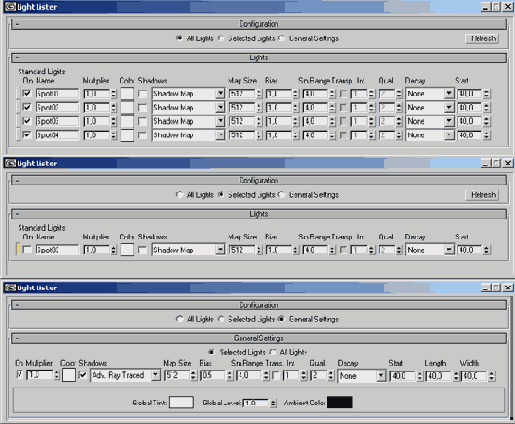Open the Decay dropdown for Spot01

pyautogui.click(x=449, y=94)
